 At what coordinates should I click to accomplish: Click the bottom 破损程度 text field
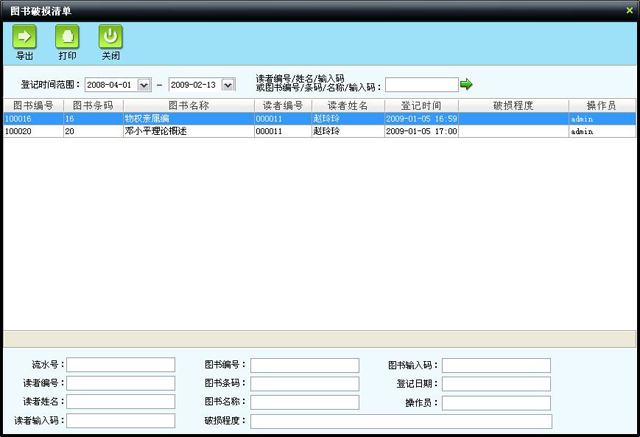[400, 421]
